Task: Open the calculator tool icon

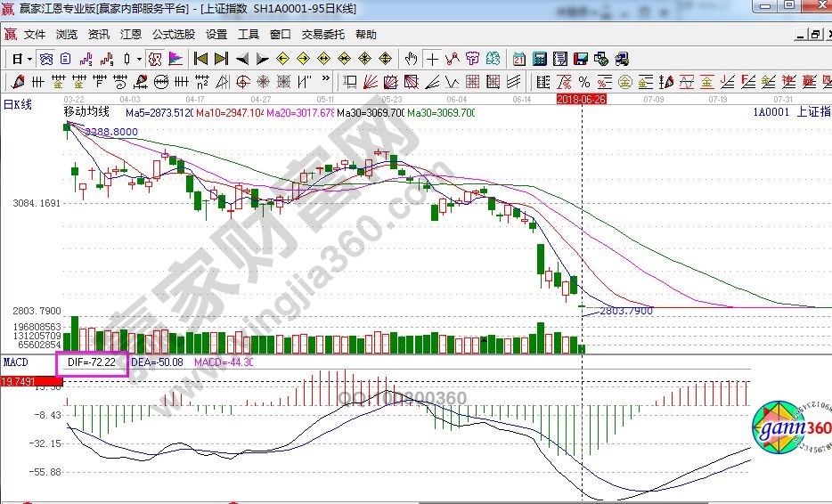Action: coord(540,59)
